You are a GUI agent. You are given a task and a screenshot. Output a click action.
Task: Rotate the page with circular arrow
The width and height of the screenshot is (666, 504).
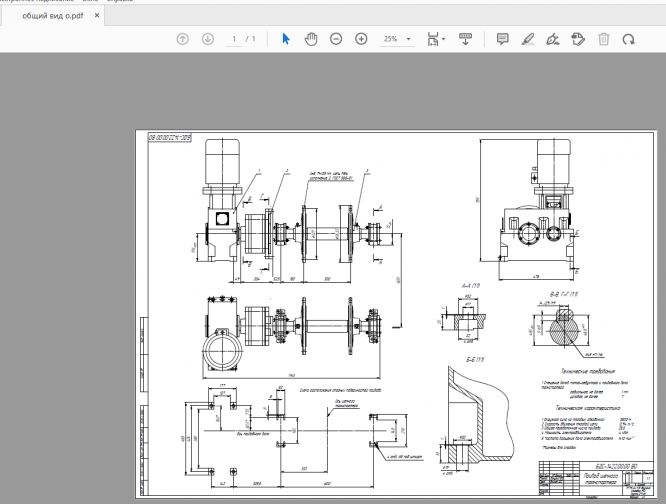coord(629,39)
